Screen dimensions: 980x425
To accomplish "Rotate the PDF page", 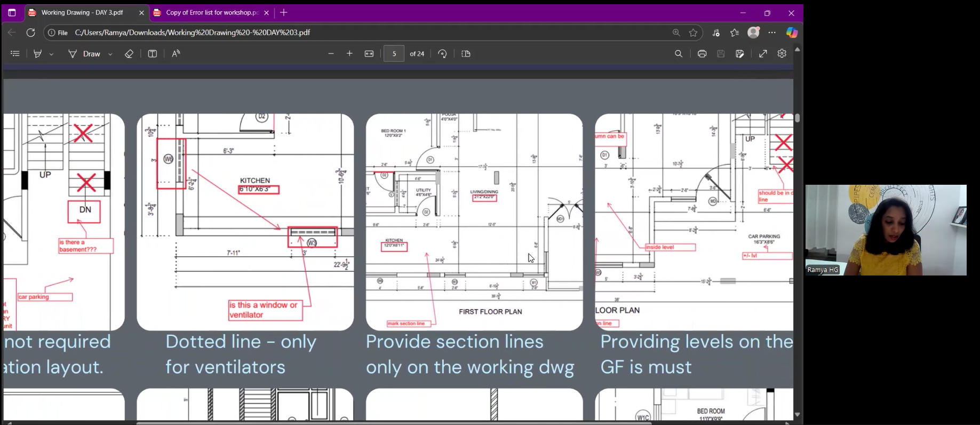I will point(442,54).
